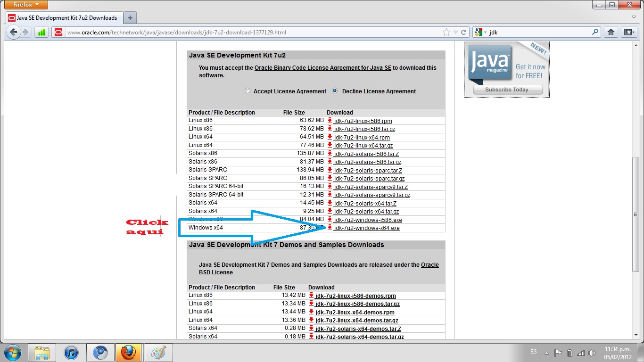
Task: Click red download arrow beside jdk-7u2-solaris-i586.tar.Z
Action: [330, 153]
